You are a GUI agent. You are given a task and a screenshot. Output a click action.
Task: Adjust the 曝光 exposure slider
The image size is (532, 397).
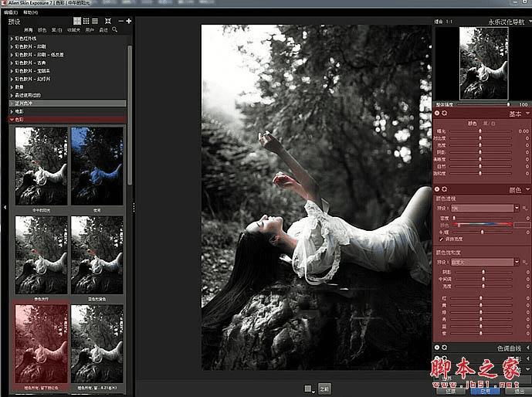point(482,132)
